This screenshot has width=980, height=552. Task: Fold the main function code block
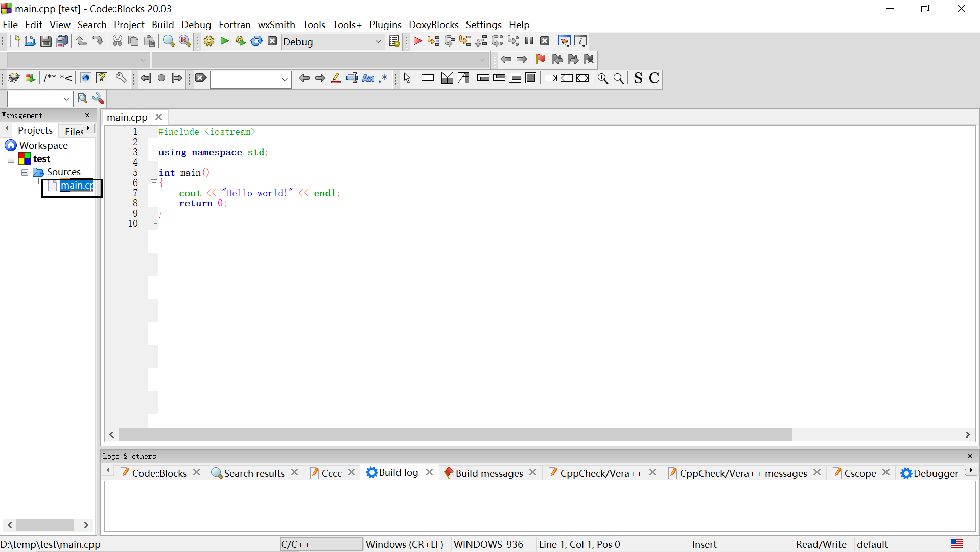154,183
